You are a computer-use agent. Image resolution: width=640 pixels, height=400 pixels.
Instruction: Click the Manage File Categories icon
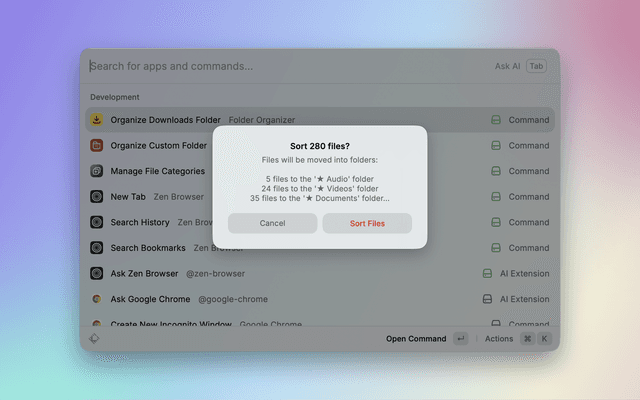pyautogui.click(x=97, y=171)
